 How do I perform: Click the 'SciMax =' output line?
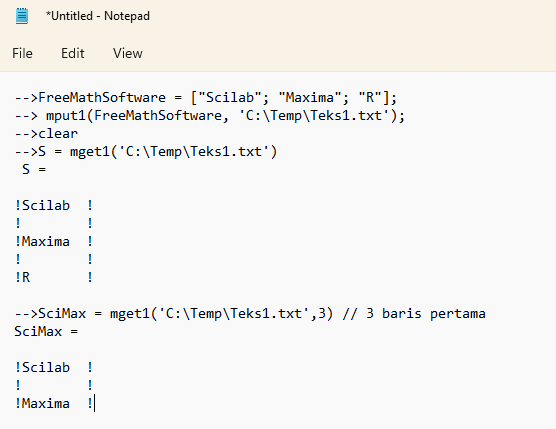(46, 332)
